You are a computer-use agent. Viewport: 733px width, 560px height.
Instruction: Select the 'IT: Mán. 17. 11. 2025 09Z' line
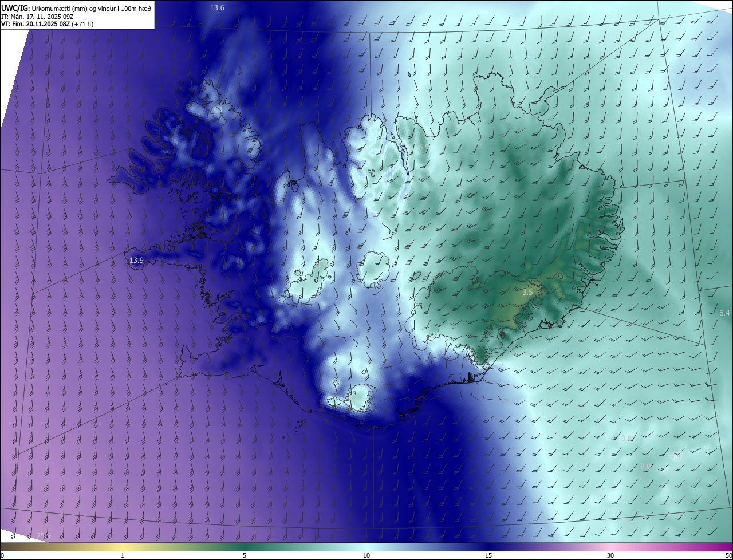coord(37,16)
